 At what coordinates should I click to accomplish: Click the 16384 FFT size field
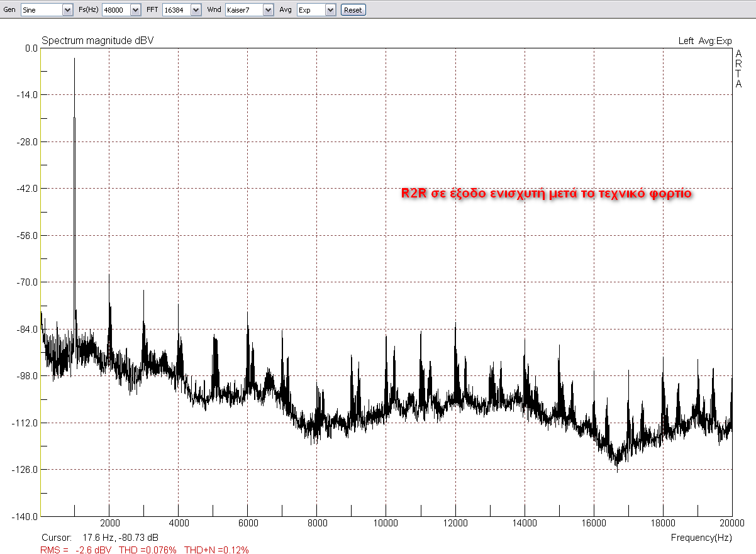tap(175, 10)
